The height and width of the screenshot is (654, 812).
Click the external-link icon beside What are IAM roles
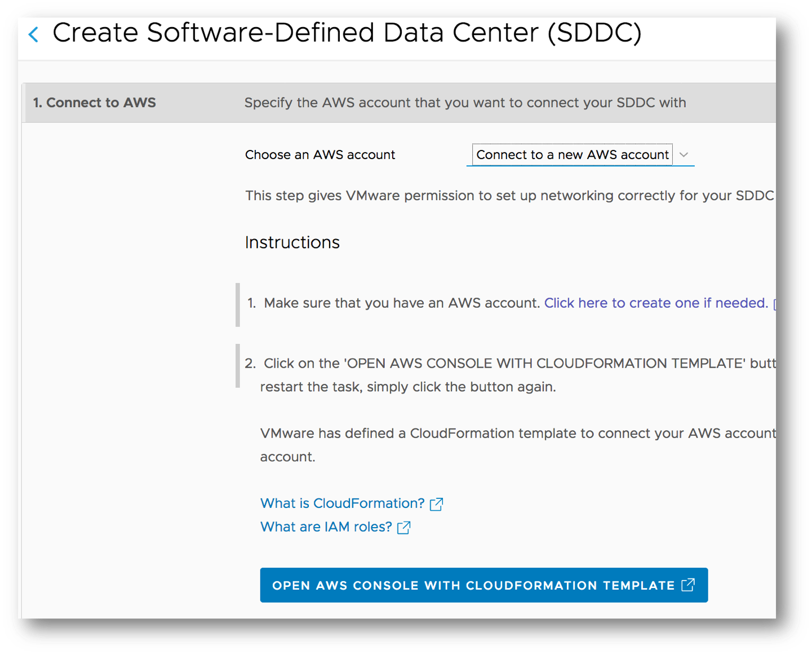tap(403, 528)
